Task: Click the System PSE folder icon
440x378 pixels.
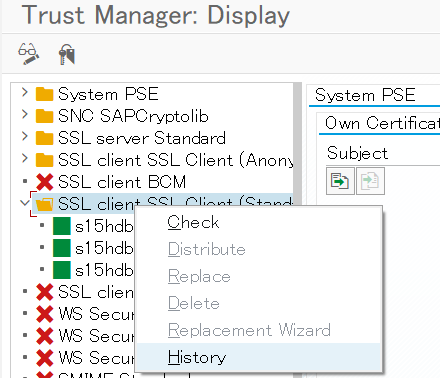Action: pyautogui.click(x=44, y=94)
